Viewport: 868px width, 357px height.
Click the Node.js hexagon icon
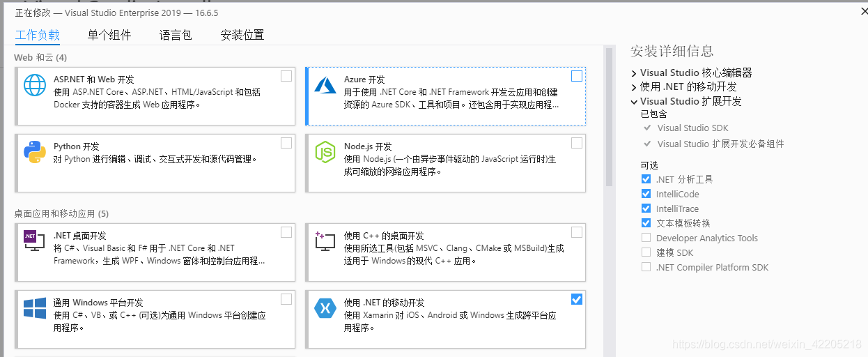click(x=325, y=151)
